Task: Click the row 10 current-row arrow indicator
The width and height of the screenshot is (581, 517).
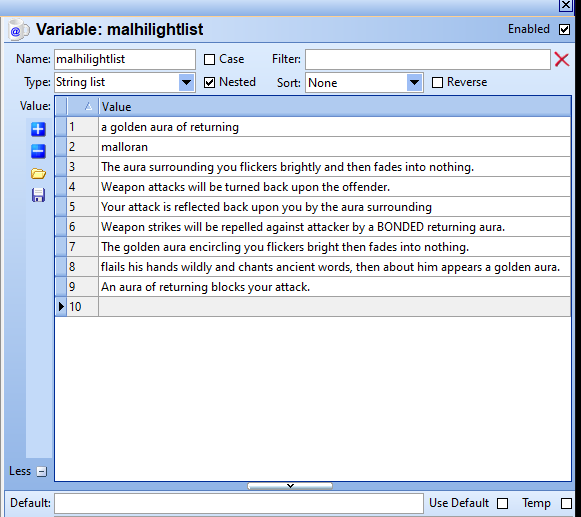Action: point(61,306)
